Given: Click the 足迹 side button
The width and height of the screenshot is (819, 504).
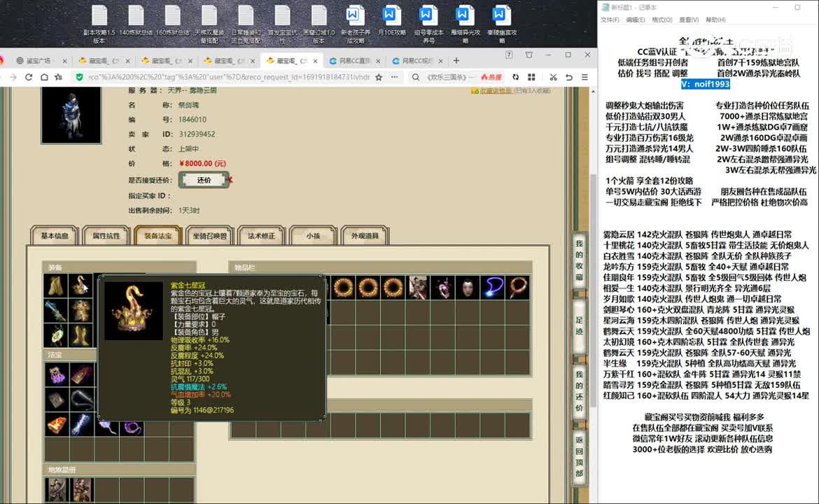Looking at the screenshot, I should [579, 325].
